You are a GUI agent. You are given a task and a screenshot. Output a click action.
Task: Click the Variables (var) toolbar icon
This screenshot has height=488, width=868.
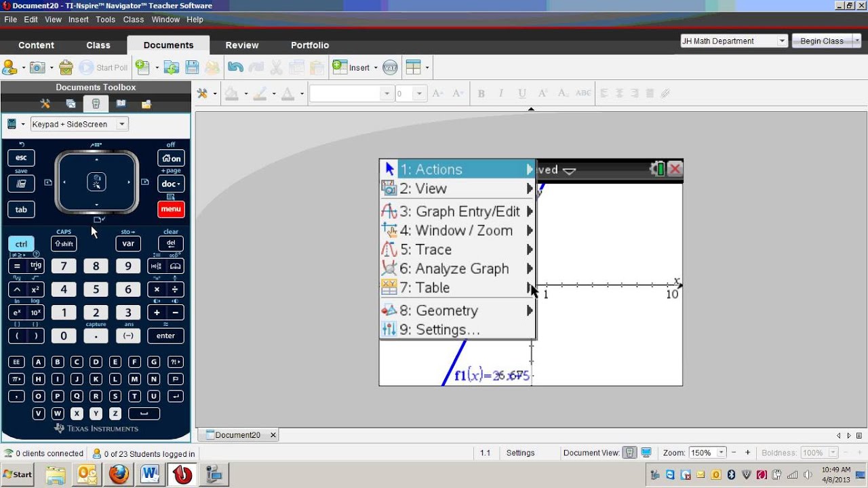click(x=390, y=67)
